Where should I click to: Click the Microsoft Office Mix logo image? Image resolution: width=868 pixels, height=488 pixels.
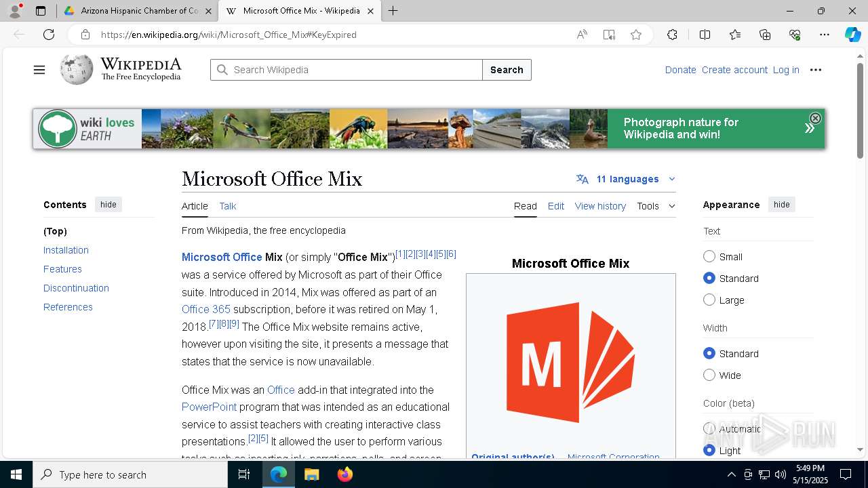coord(571,363)
